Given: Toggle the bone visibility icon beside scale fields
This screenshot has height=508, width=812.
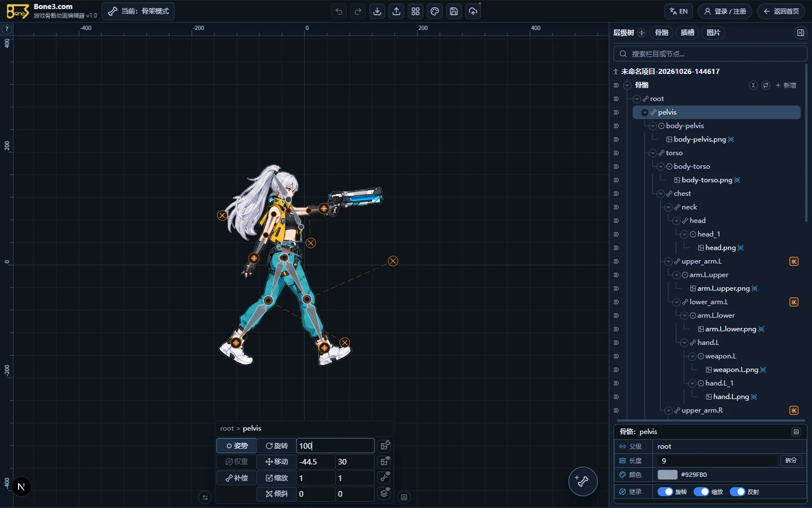Looking at the screenshot, I should [385, 478].
